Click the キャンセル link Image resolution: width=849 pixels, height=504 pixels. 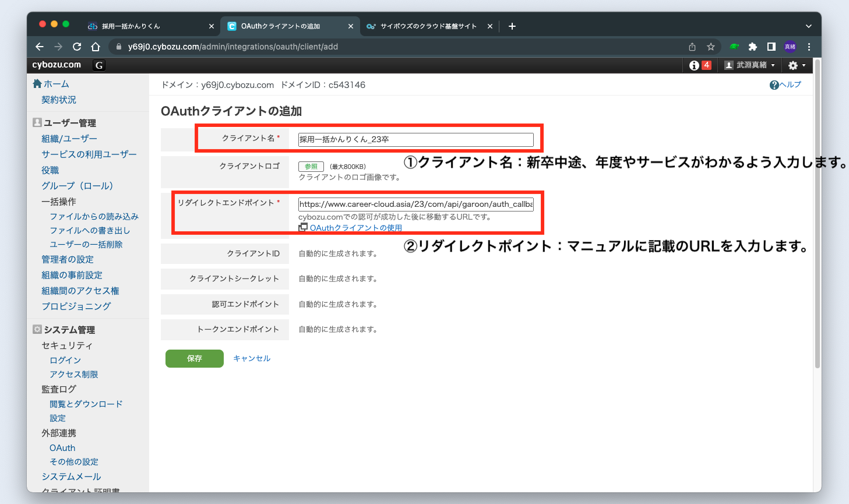(x=252, y=358)
